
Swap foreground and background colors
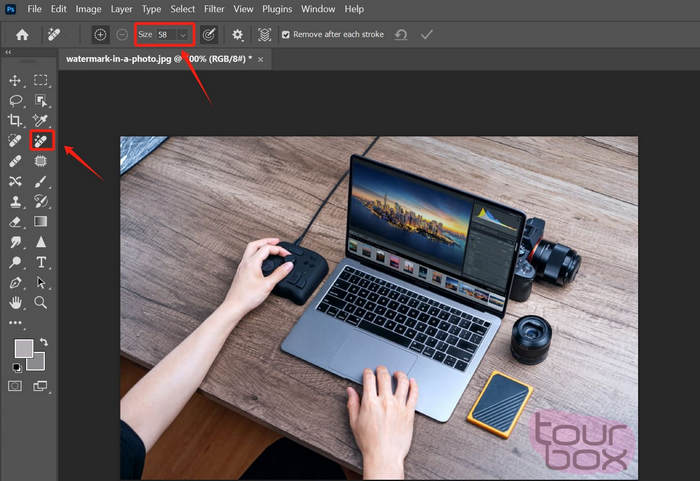pyautogui.click(x=44, y=342)
